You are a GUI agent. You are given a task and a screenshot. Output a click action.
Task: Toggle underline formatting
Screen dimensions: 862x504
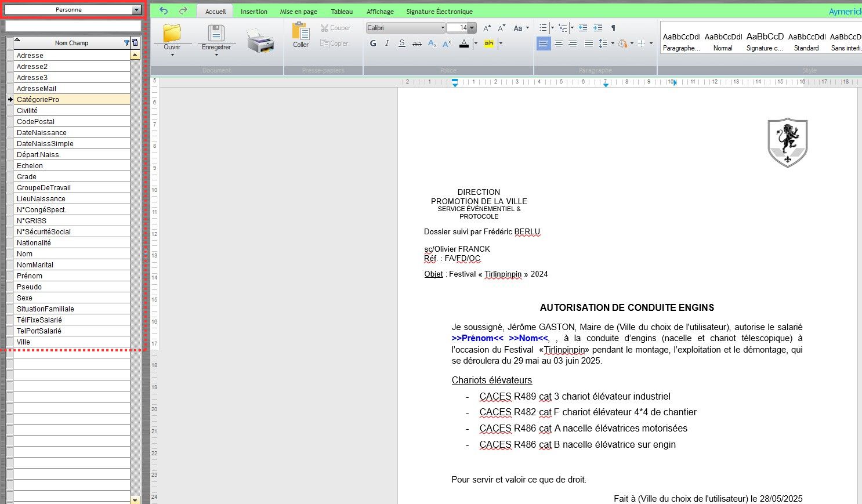[x=401, y=43]
